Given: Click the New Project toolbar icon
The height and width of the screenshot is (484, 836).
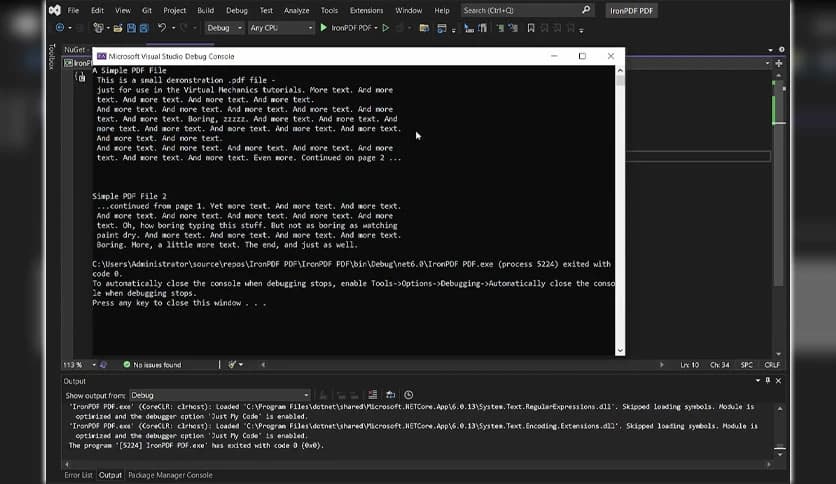Looking at the screenshot, I should point(98,28).
